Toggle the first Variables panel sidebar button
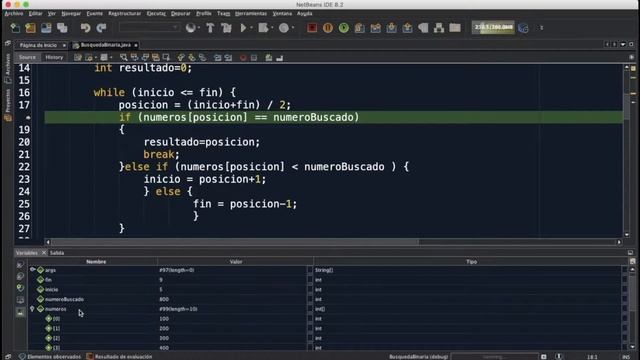The height and width of the screenshot is (360, 640). [x=20, y=265]
